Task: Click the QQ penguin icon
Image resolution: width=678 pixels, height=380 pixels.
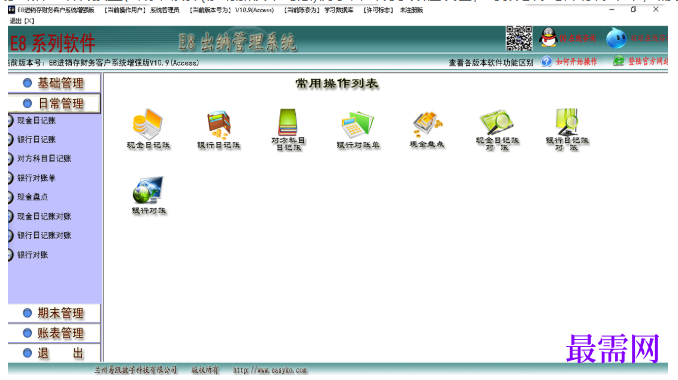Action: [548, 38]
